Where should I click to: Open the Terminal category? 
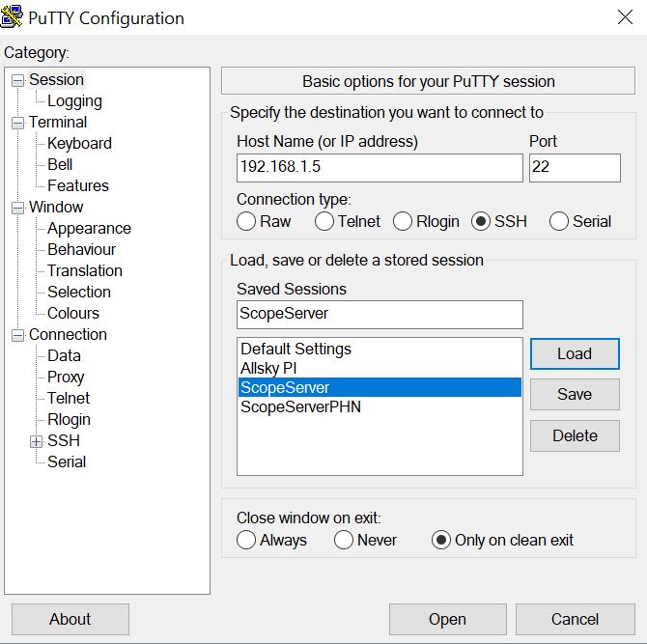58,122
